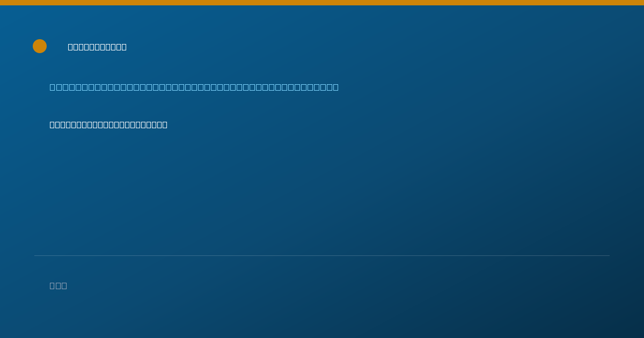Click the last character of the white subtitle
This screenshot has height=338, width=644.
coord(164,125)
